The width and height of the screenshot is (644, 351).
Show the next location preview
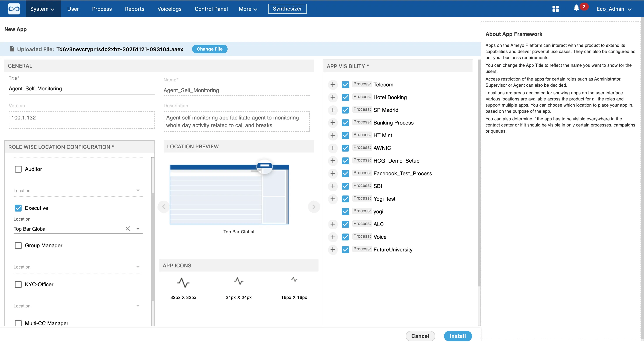314,207
